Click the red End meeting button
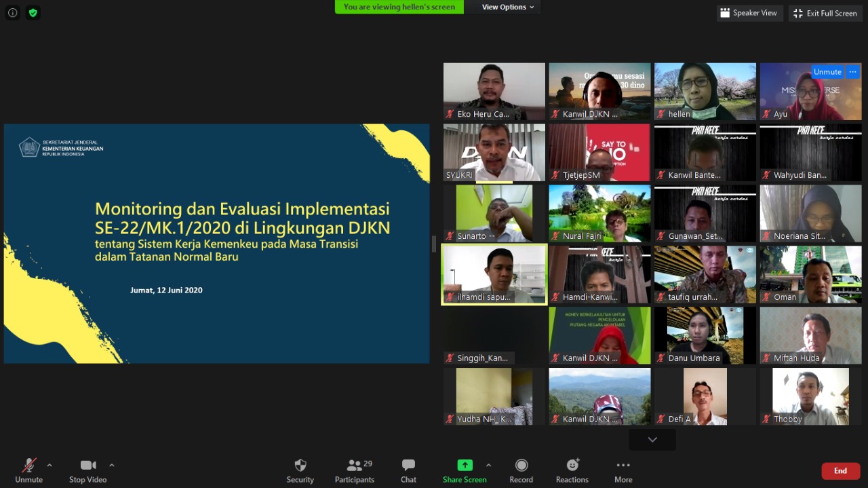This screenshot has height=488, width=868. coord(840,471)
